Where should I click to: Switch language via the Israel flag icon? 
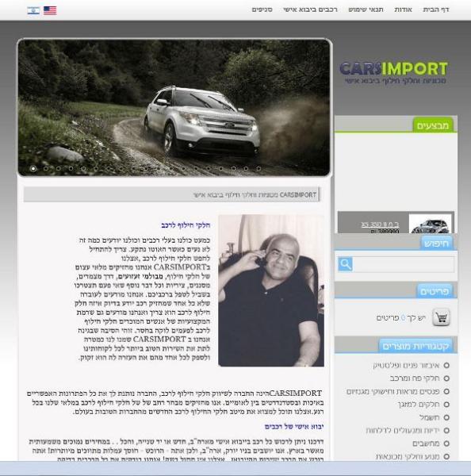click(x=33, y=10)
